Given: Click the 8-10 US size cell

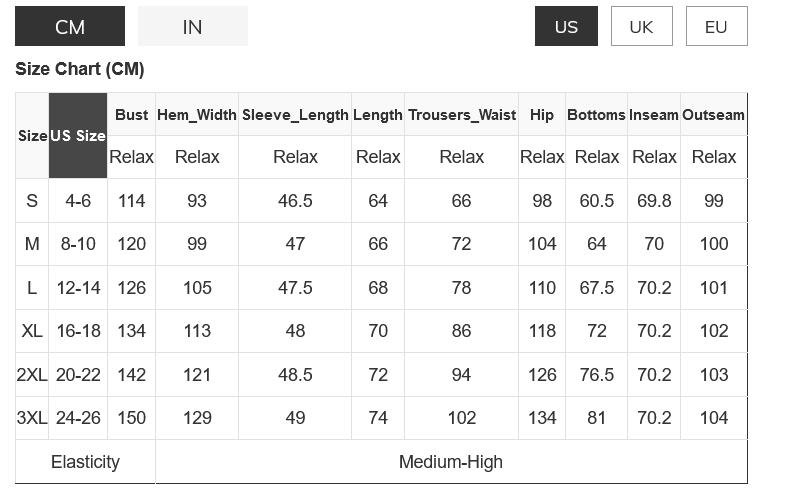Looking at the screenshot, I should [x=78, y=244].
